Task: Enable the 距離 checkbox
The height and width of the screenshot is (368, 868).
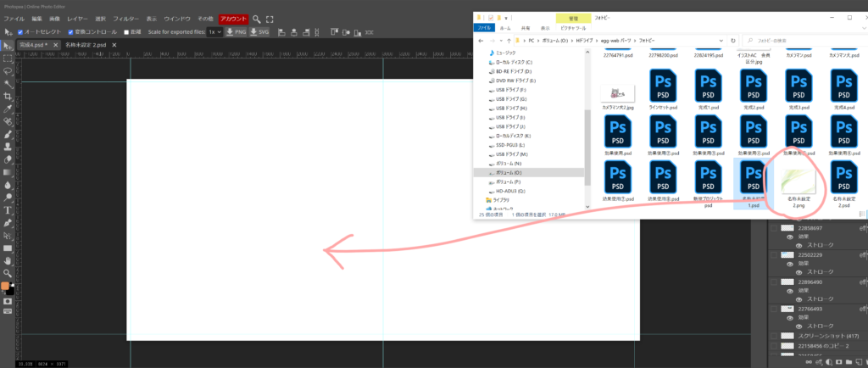Action: click(x=127, y=32)
